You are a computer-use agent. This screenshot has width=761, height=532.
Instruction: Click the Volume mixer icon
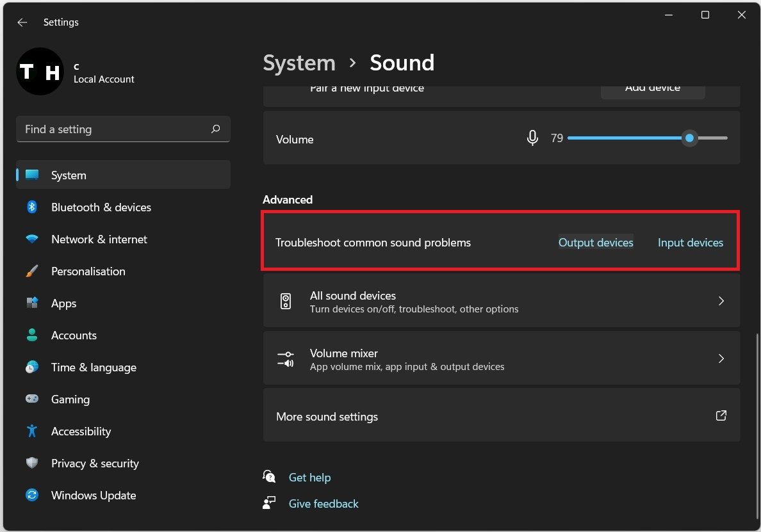[x=286, y=359]
